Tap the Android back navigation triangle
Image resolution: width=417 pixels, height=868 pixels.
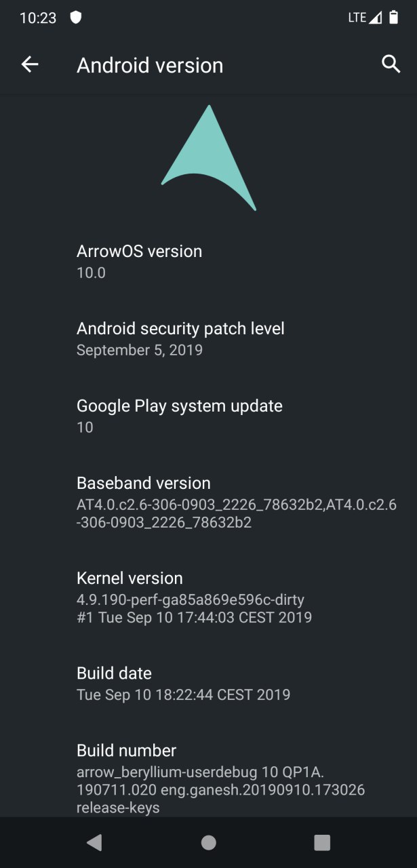coord(94,842)
